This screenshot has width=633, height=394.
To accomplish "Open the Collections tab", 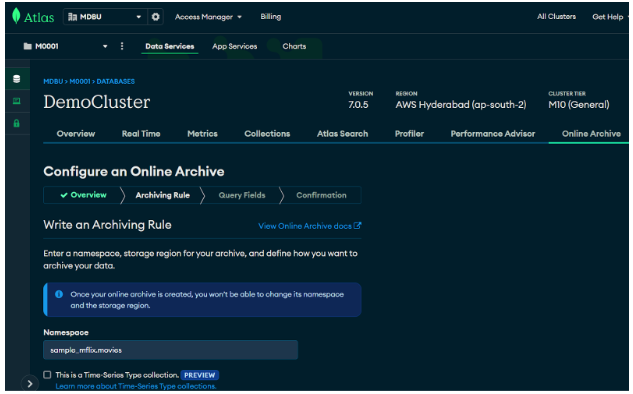I will click(x=267, y=134).
